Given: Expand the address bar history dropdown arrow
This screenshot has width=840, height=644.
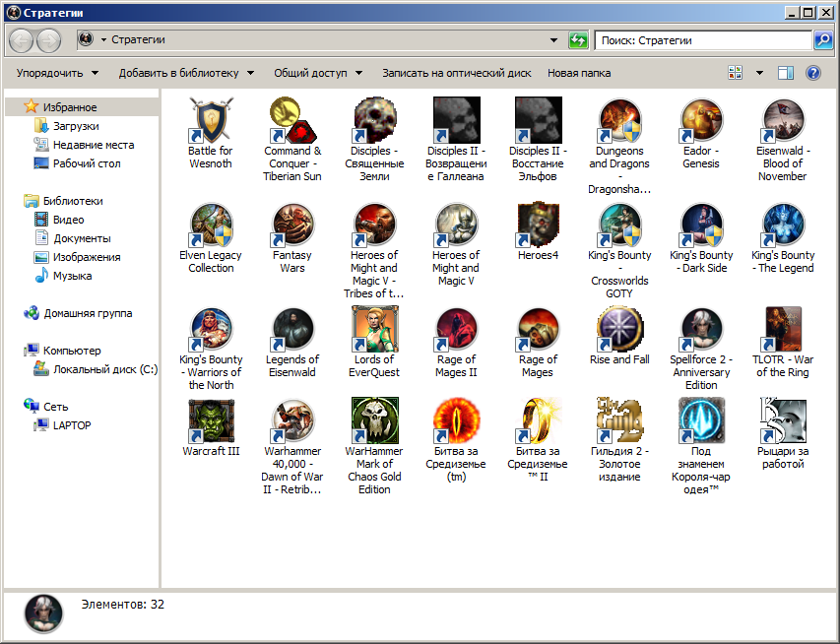Looking at the screenshot, I should [554, 40].
